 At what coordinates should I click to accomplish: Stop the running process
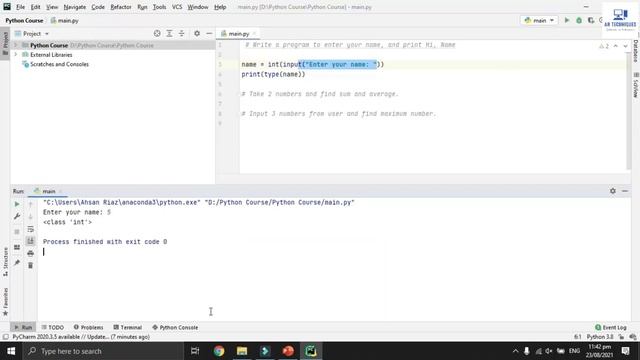[17, 231]
